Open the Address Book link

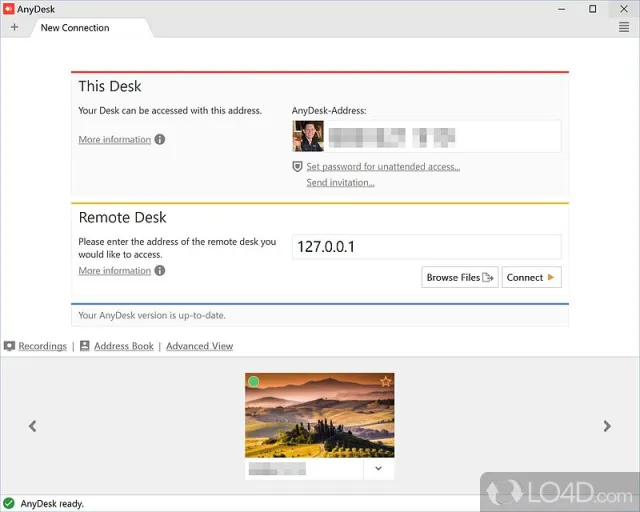[x=124, y=346]
